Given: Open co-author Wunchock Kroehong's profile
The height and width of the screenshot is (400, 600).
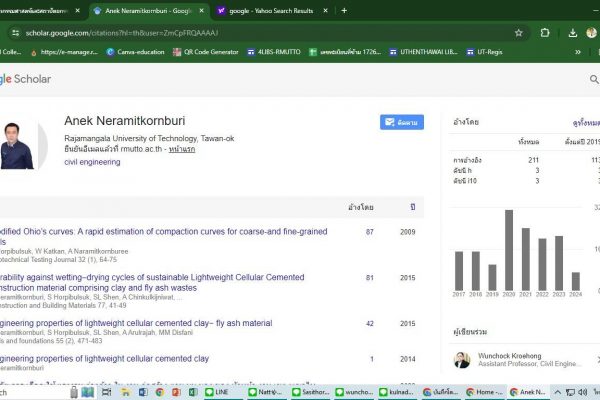Looking at the screenshot, I should (x=510, y=356).
